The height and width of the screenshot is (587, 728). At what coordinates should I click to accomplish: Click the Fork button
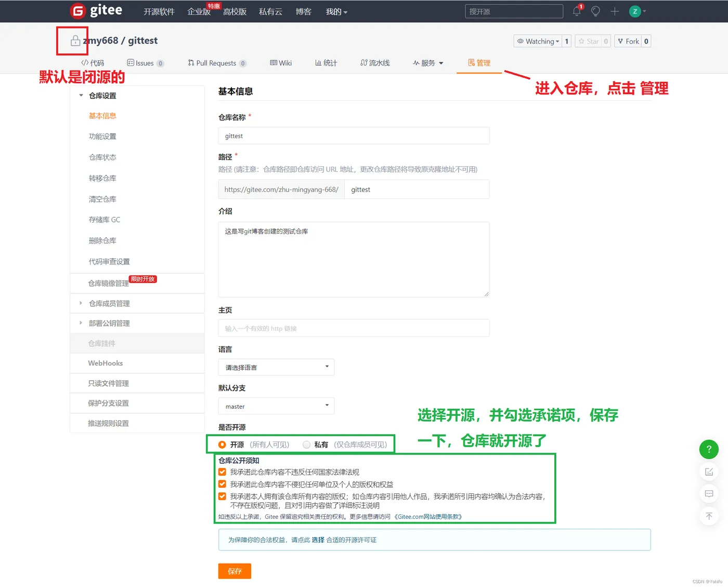click(628, 41)
